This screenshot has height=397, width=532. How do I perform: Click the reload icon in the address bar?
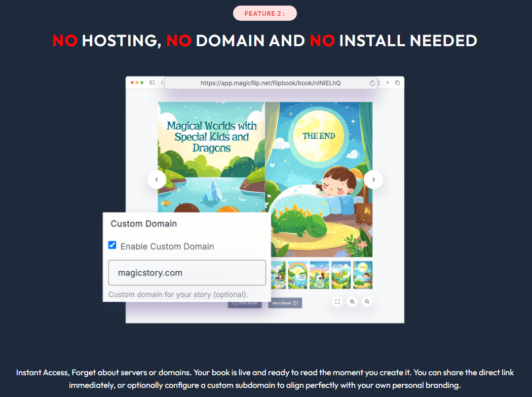click(372, 83)
